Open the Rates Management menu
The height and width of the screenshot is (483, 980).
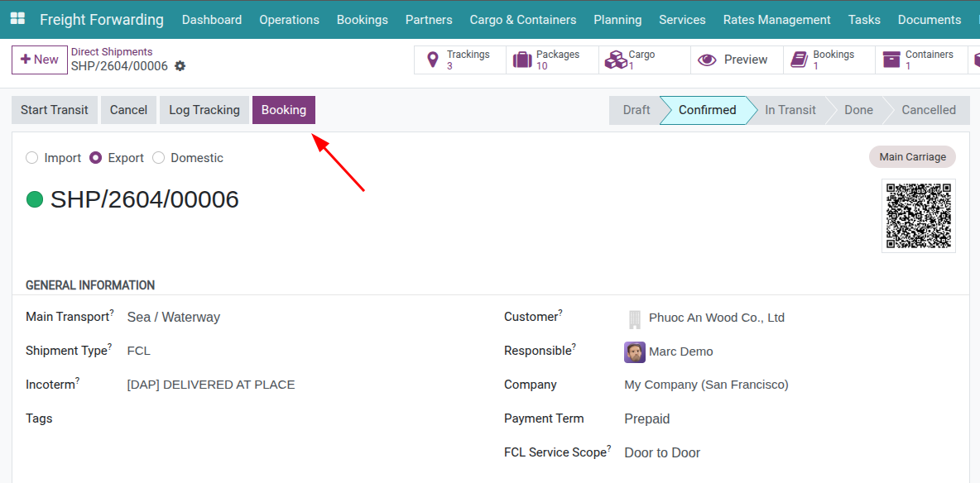(x=776, y=19)
